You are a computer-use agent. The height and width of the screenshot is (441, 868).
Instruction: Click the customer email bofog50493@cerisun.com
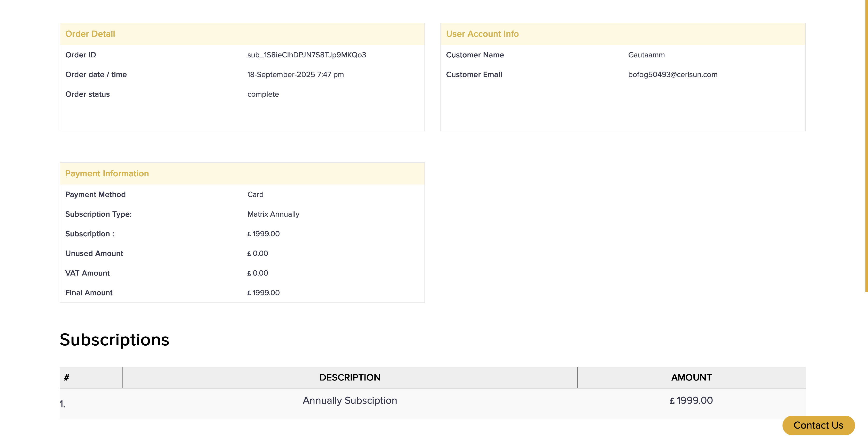(x=672, y=74)
